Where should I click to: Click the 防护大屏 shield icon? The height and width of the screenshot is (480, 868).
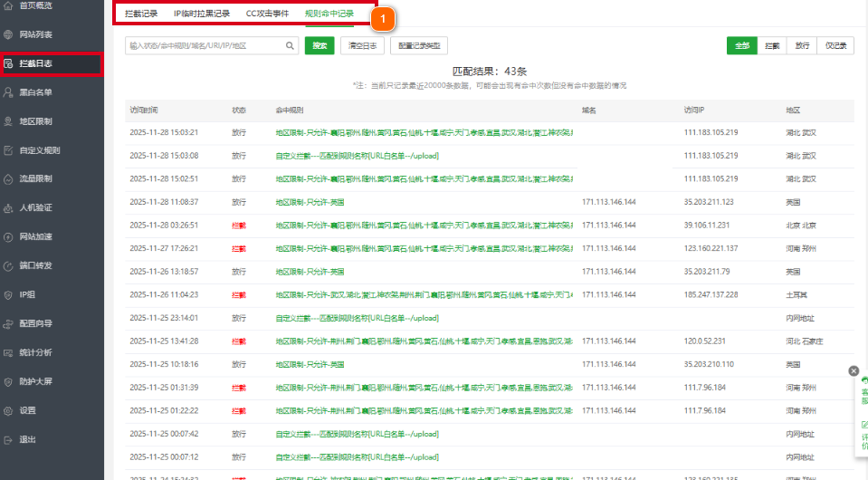point(8,382)
